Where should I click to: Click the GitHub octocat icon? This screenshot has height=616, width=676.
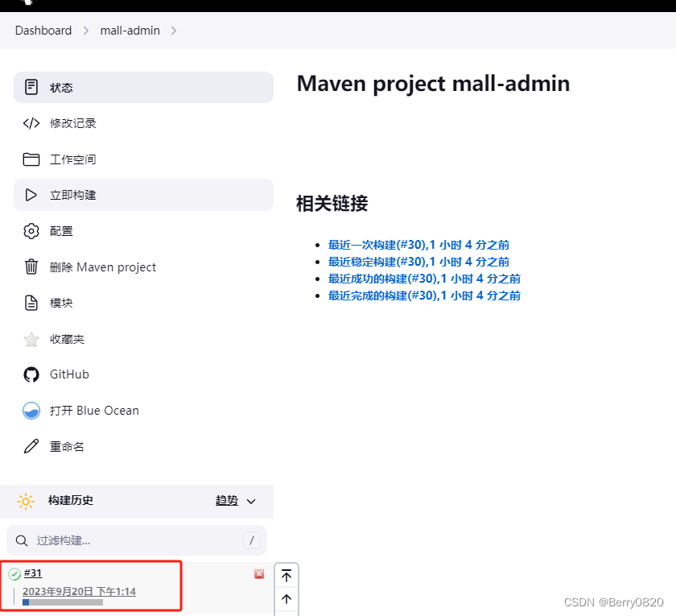(31, 374)
